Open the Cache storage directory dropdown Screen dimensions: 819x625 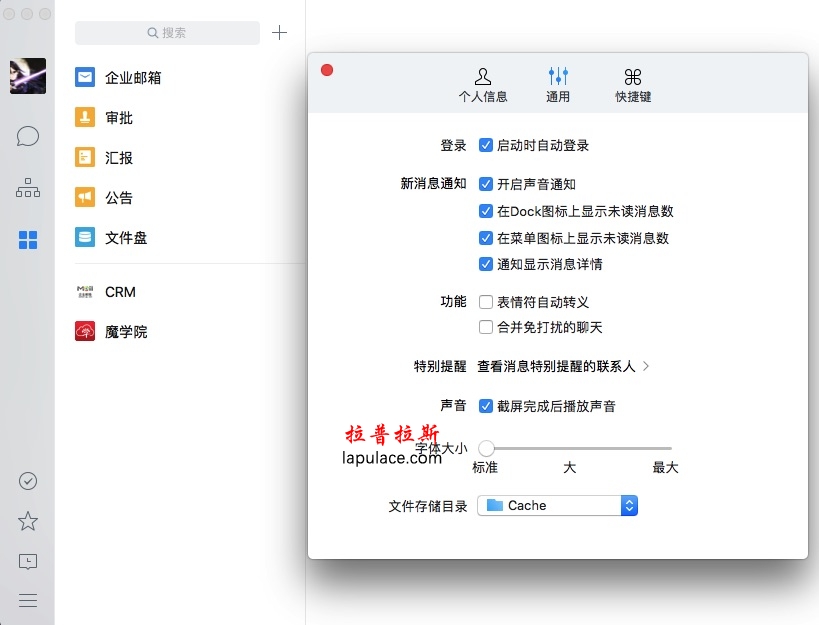[x=557, y=506]
